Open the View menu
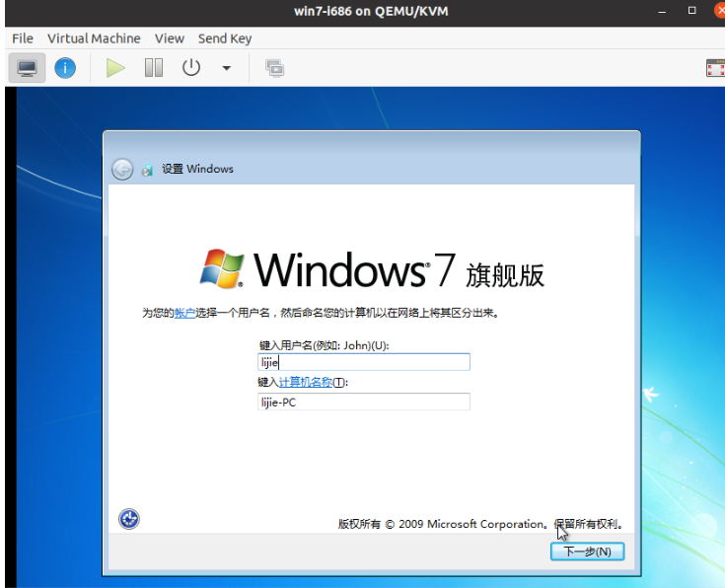 tap(170, 38)
